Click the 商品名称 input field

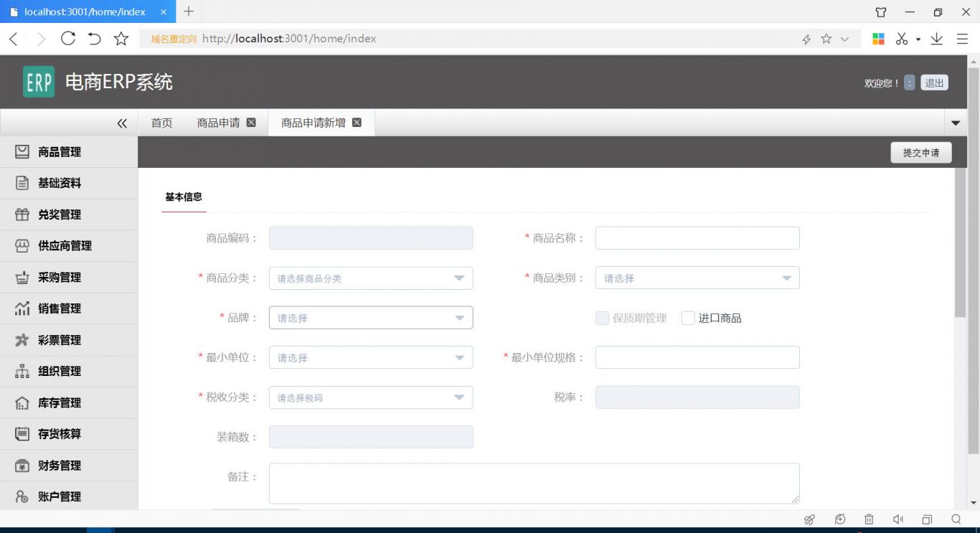coord(697,238)
